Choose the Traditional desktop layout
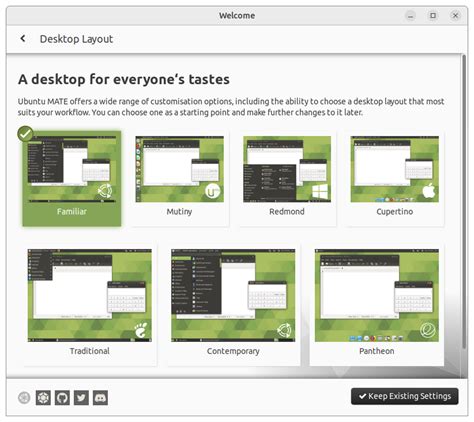 pos(90,305)
